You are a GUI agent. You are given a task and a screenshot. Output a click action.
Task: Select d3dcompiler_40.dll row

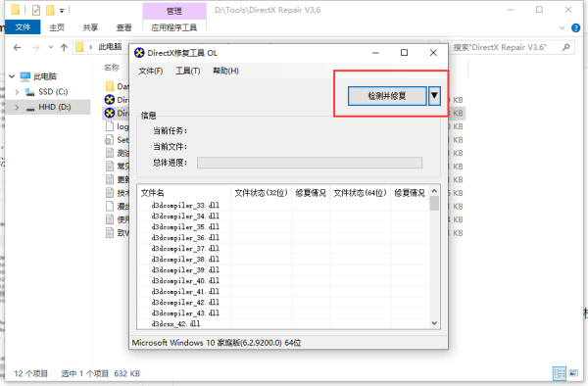click(283, 281)
